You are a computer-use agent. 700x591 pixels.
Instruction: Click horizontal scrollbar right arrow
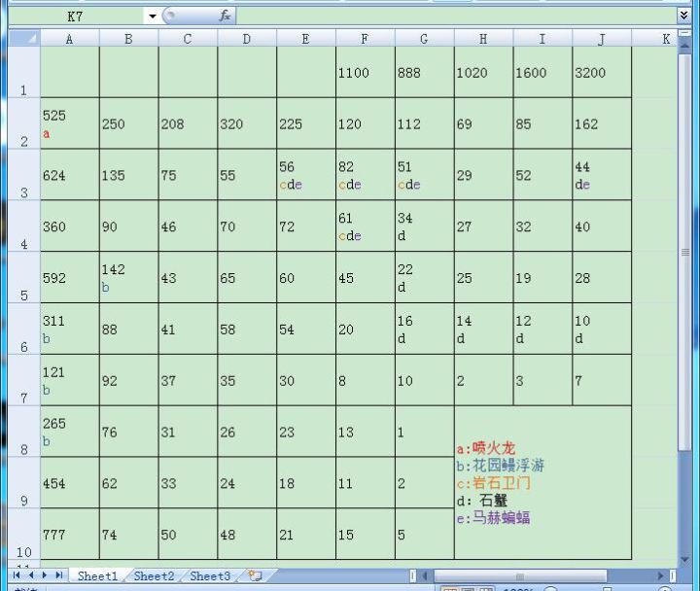point(661,575)
